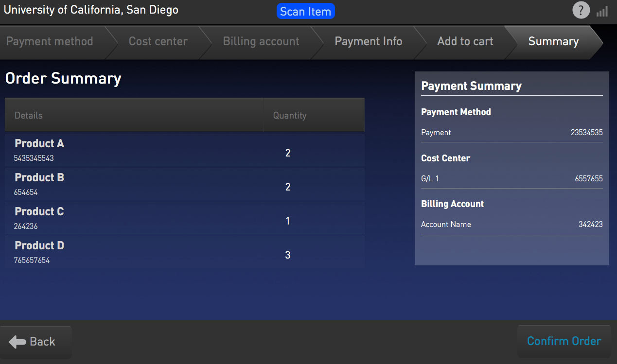Select the Summary step tab
This screenshot has height=364, width=617.
(553, 42)
